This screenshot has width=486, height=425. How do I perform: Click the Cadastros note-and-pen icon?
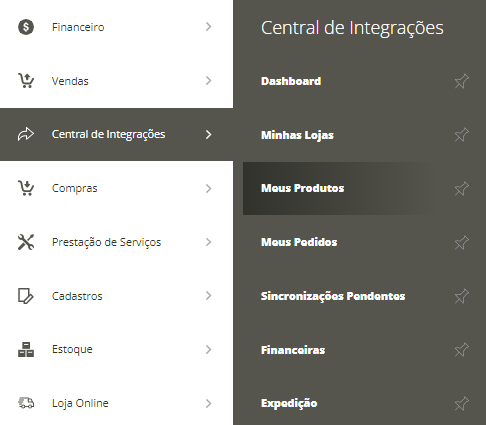[x=26, y=296]
